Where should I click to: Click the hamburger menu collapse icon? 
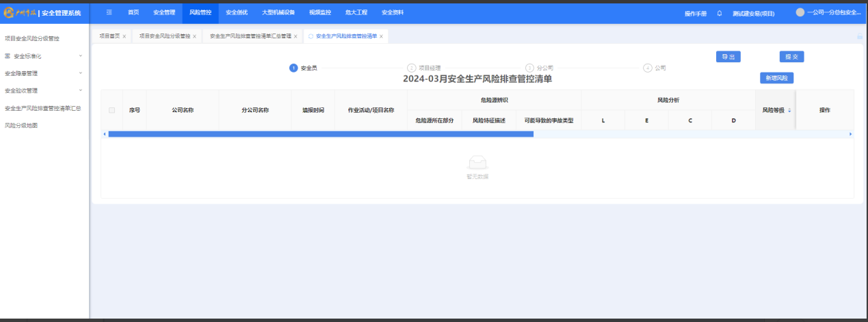(109, 12)
